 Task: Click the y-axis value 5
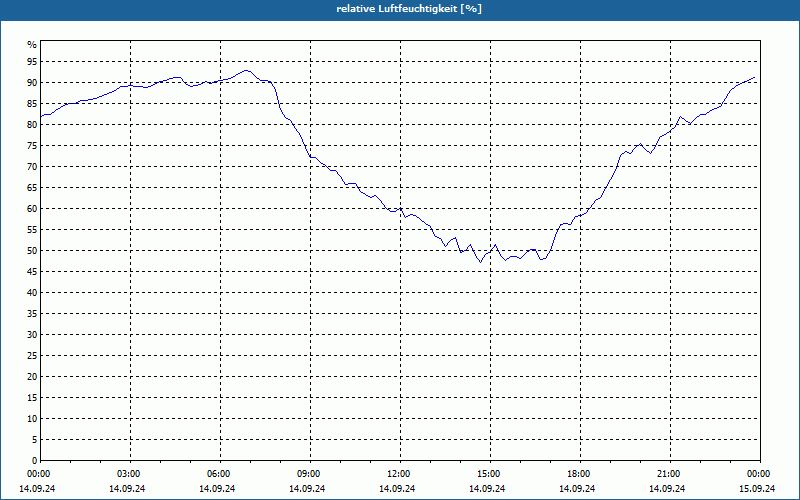[35, 440]
